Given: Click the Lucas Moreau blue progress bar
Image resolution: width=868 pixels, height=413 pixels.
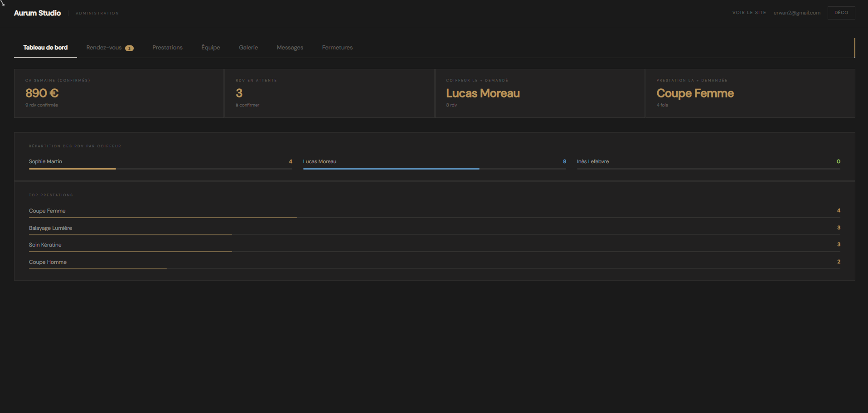Looking at the screenshot, I should click(x=434, y=169).
